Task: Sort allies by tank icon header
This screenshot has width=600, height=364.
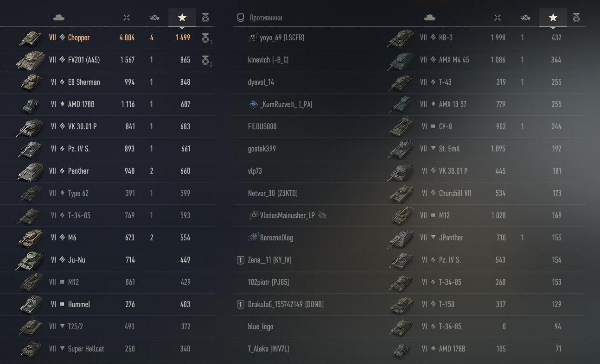Action: pyautogui.click(x=58, y=18)
